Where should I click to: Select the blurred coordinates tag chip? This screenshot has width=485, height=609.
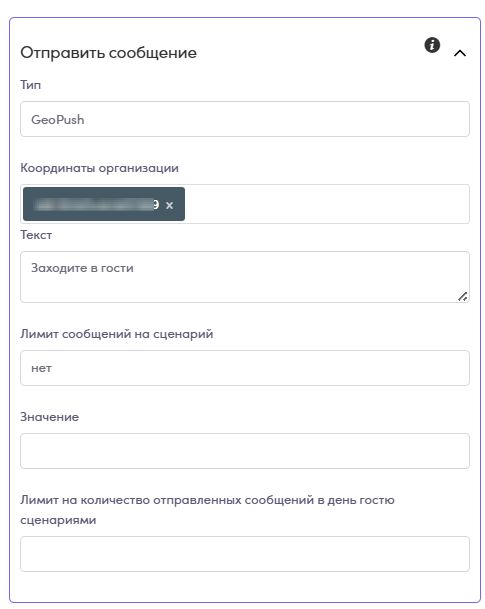(95, 204)
